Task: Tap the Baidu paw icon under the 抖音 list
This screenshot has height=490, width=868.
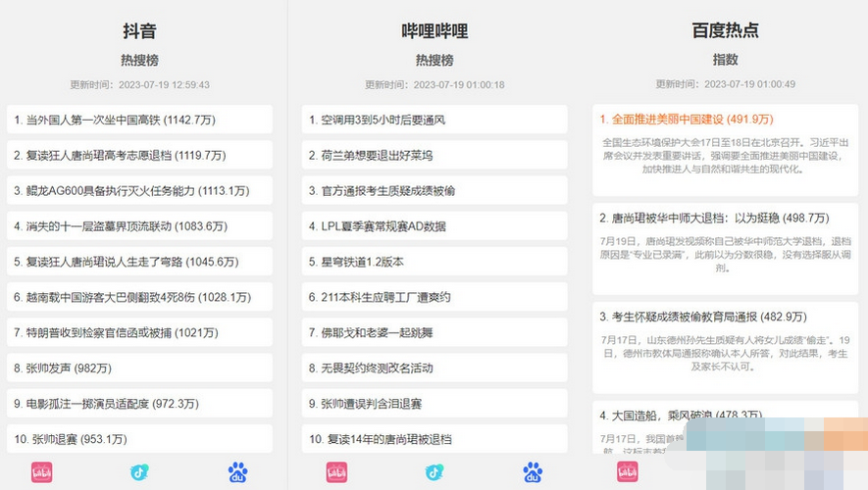Action: (x=237, y=472)
